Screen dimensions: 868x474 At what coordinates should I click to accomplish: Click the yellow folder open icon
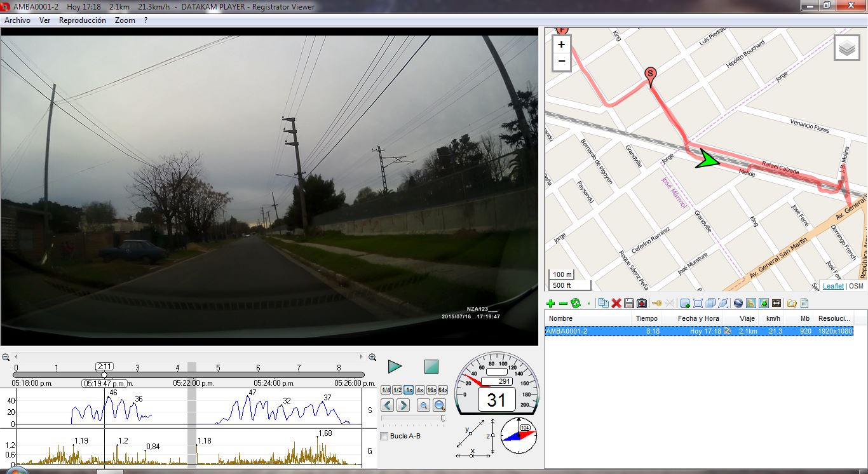click(x=792, y=304)
